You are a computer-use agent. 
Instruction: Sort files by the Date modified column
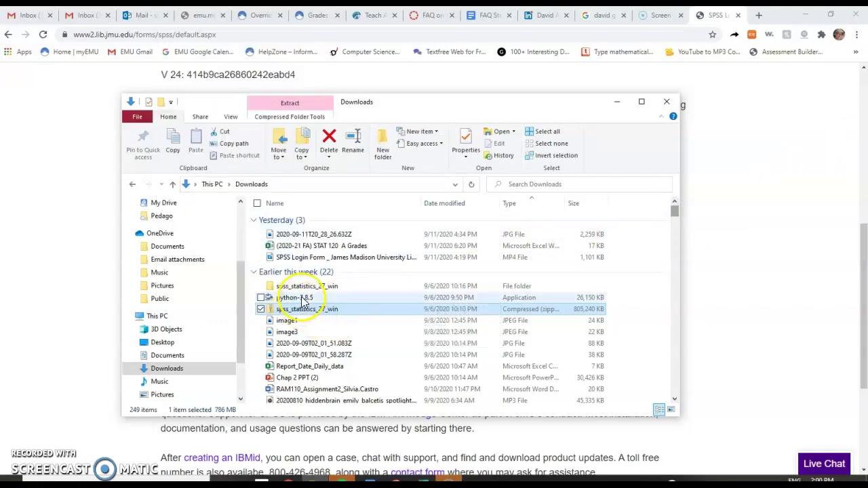click(444, 203)
